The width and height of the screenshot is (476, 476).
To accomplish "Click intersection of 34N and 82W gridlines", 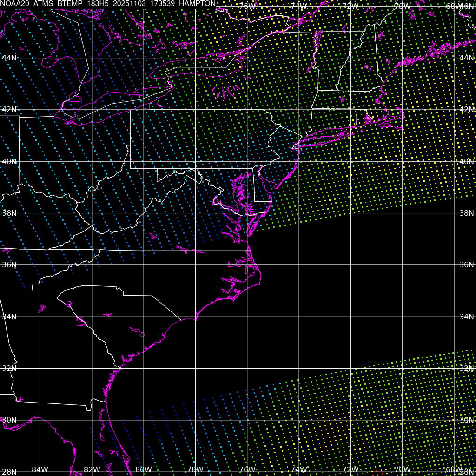I will pyautogui.click(x=92, y=317).
